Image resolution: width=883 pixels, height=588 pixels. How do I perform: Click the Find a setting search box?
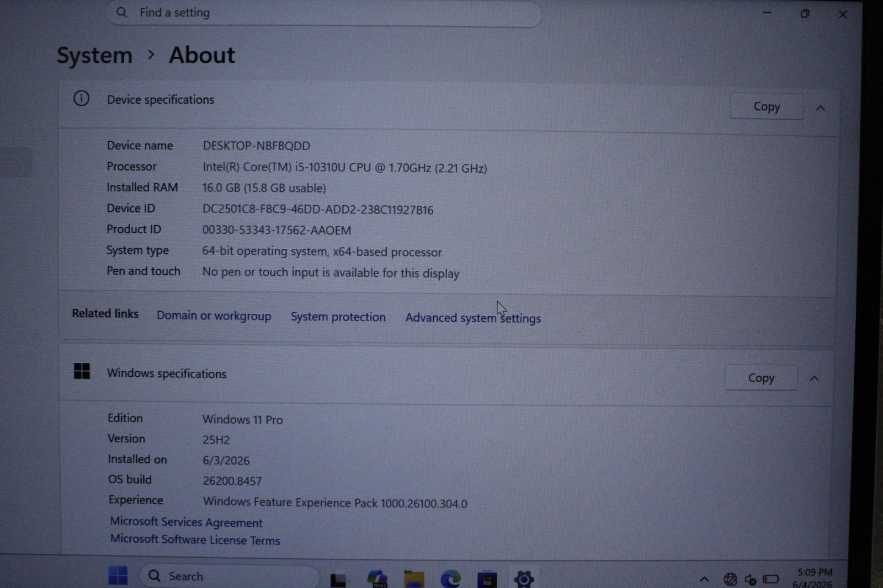coord(323,13)
